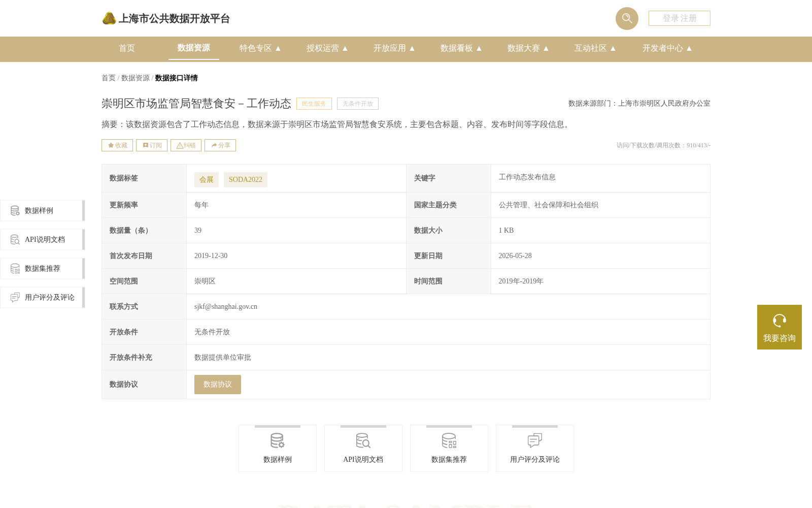Click the 用户评分及评论 icon in left sidebar

pos(15,298)
